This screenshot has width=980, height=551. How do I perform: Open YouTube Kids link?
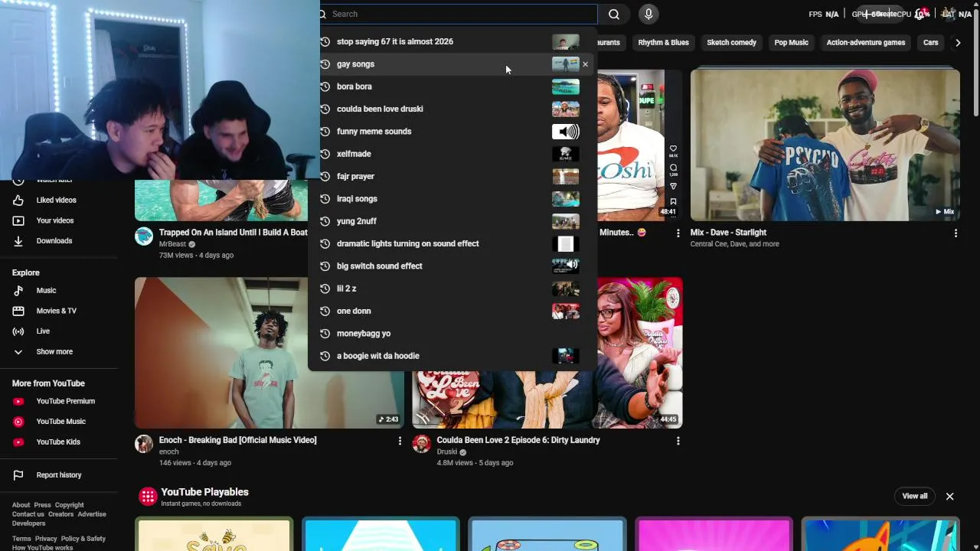click(x=59, y=442)
